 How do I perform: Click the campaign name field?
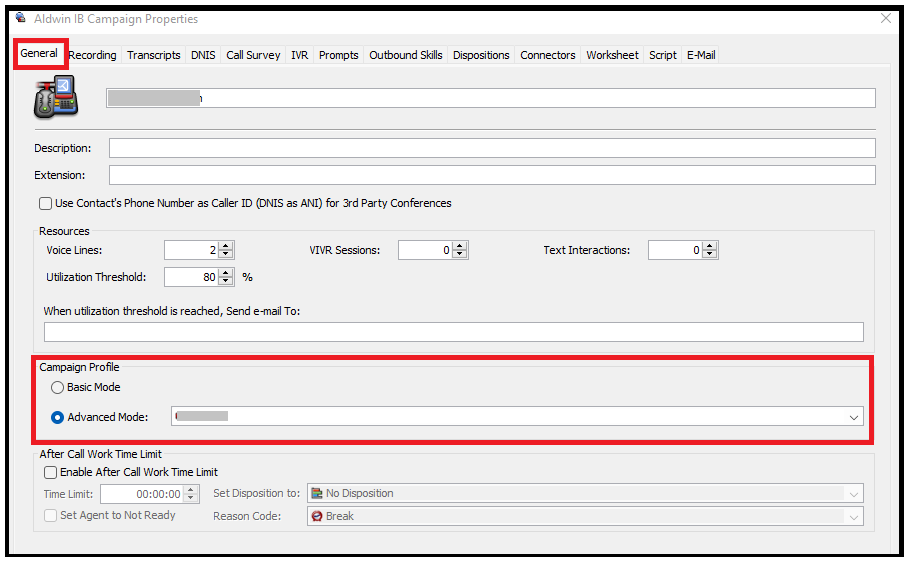490,98
